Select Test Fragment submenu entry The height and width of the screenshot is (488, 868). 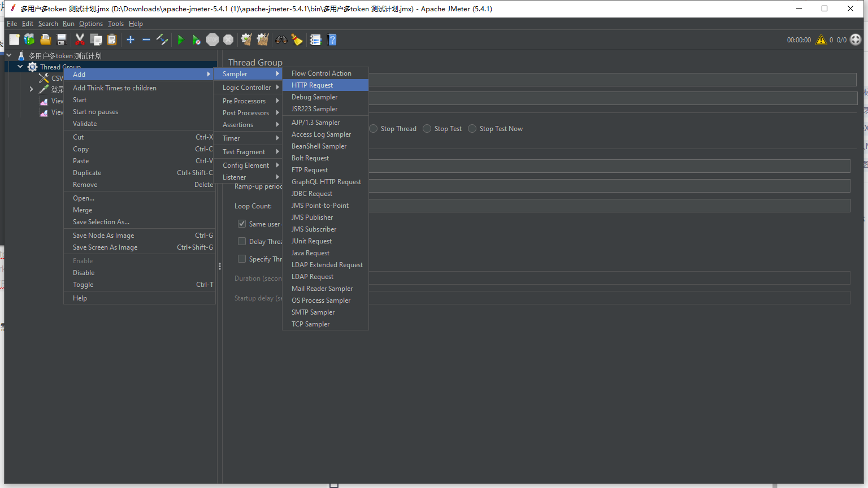[x=248, y=152]
